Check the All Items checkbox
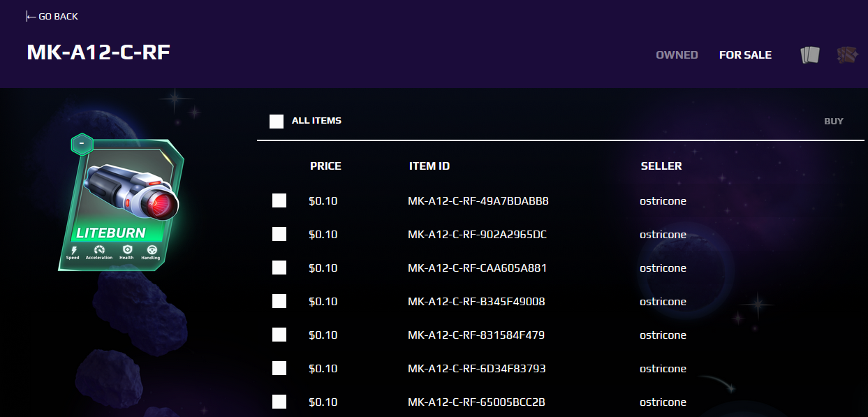Viewport: 868px width, 417px height. (277, 122)
